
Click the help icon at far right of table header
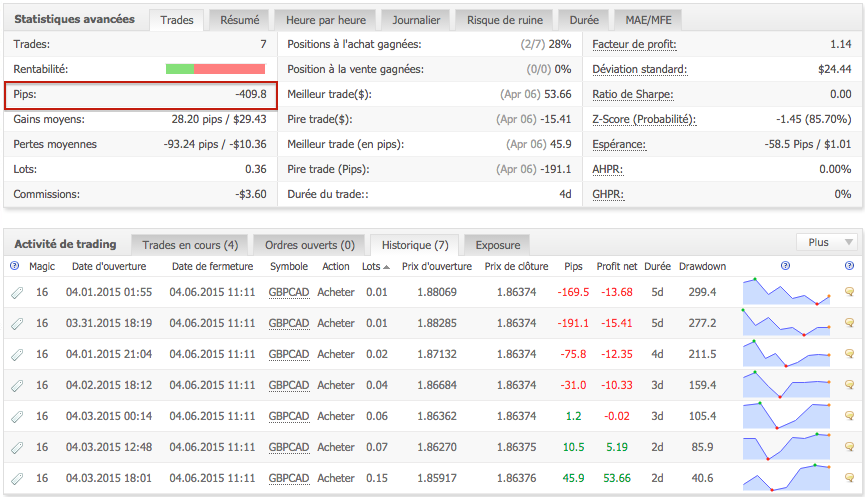[x=849, y=266]
